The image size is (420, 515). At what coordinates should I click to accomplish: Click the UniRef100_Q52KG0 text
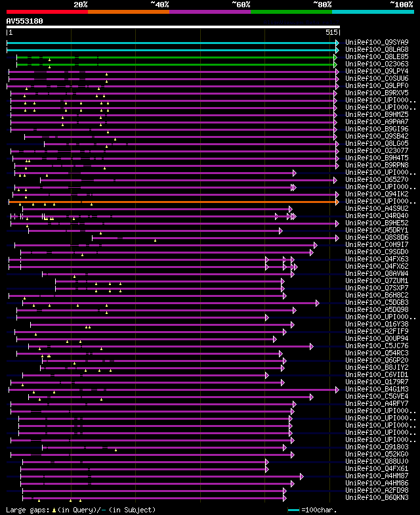click(377, 455)
